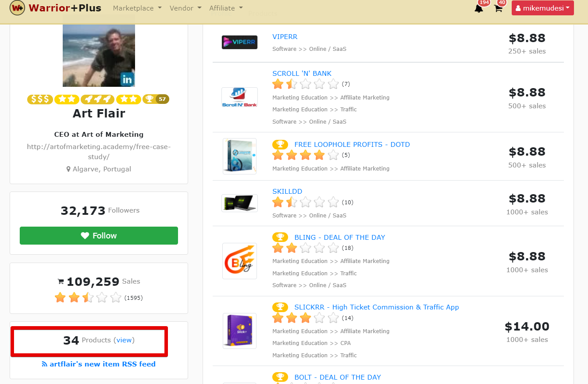Click the Bling product logo
588x384 pixels.
(x=239, y=261)
